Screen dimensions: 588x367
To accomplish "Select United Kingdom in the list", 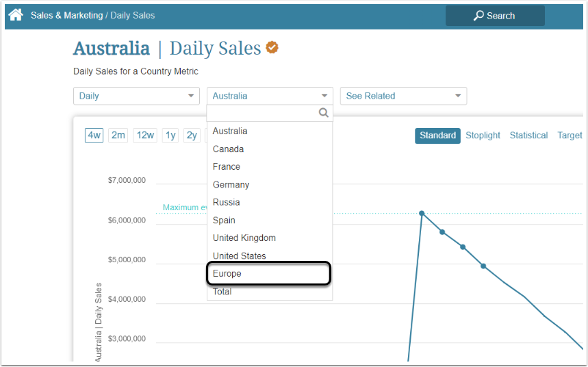I will click(x=244, y=238).
